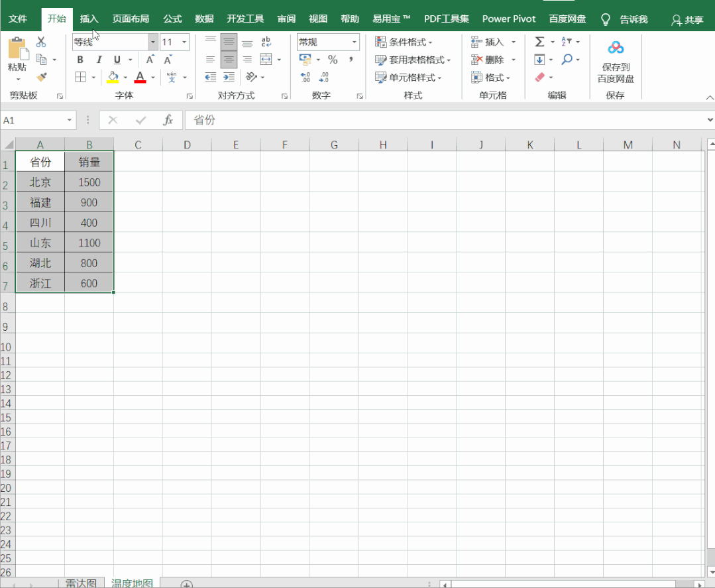Open 雷达图 sheet tab
Image resolution: width=715 pixels, height=588 pixels.
coord(81,583)
